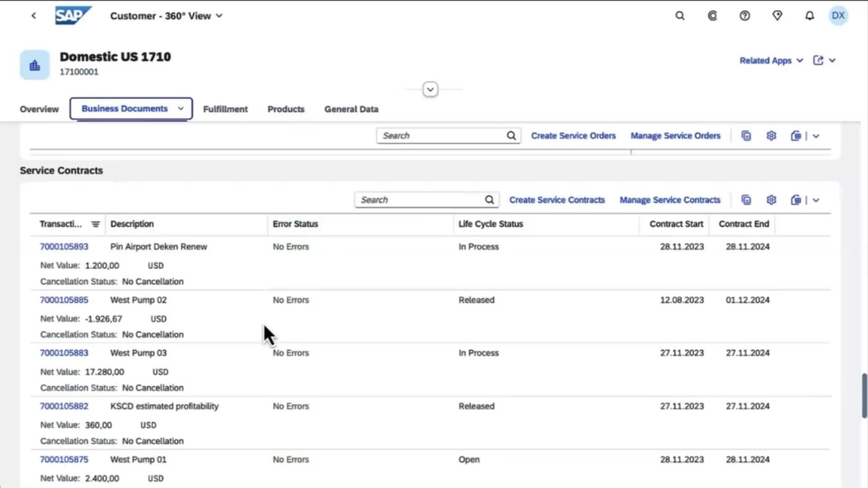Open contract 7000105875
The width and height of the screenshot is (868, 488).
coord(64,459)
